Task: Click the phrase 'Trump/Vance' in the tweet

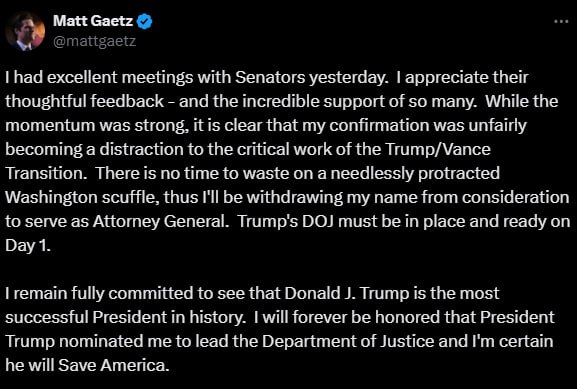Action: [438, 149]
